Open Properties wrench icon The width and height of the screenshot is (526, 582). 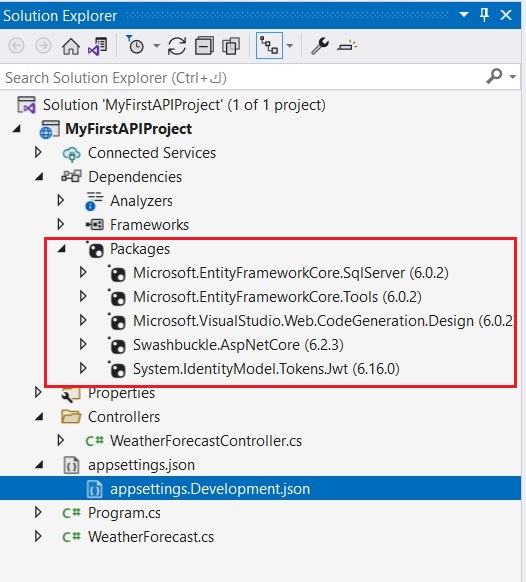pos(320,46)
